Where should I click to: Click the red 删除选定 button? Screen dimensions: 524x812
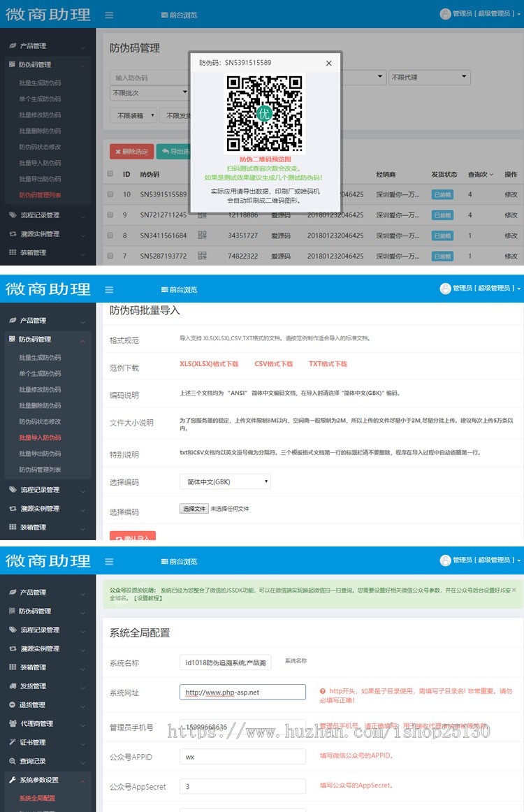[x=131, y=151]
